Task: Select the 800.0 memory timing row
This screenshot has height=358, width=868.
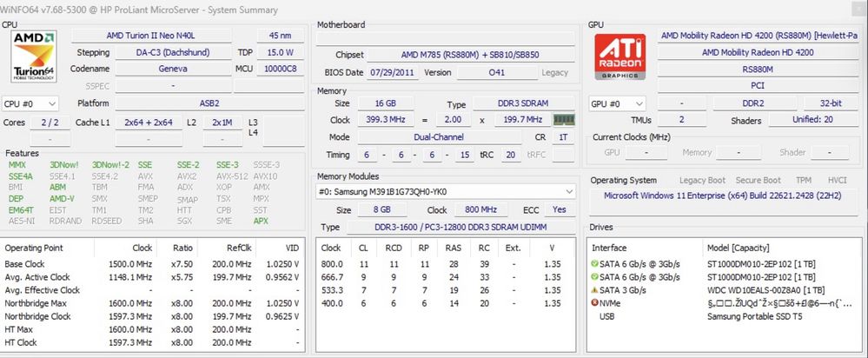Action: click(447, 264)
